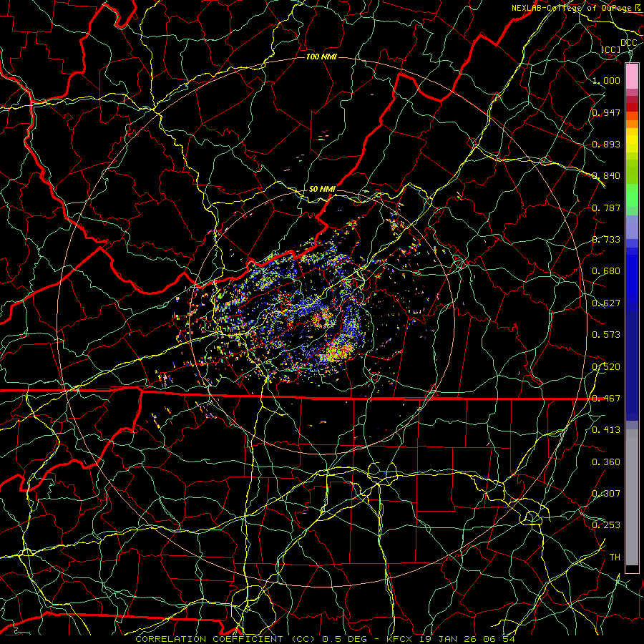Pick the bright red color bar segment
This screenshot has height=644, width=644.
coord(632,107)
